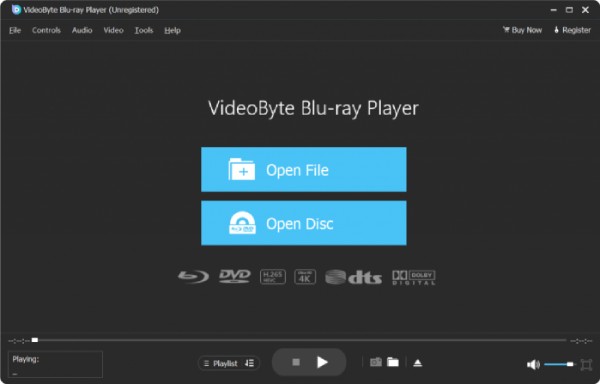Mute audio via the speaker icon
The height and width of the screenshot is (384, 600).
[533, 364]
